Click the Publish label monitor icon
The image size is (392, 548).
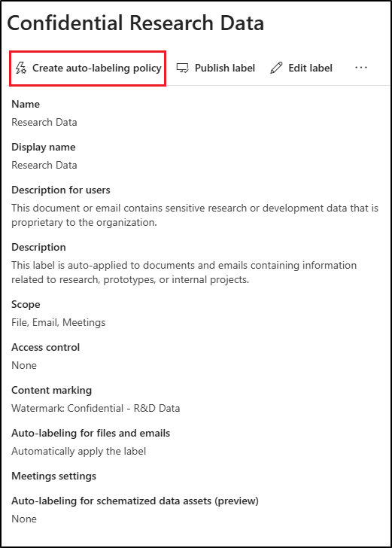pyautogui.click(x=182, y=68)
